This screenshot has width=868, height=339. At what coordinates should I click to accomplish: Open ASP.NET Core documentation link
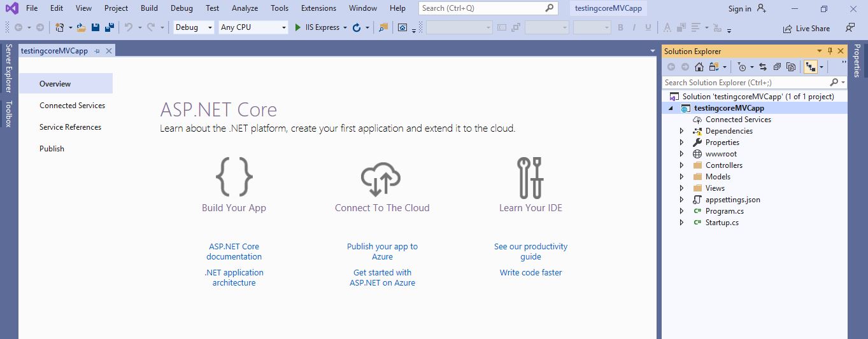click(234, 252)
